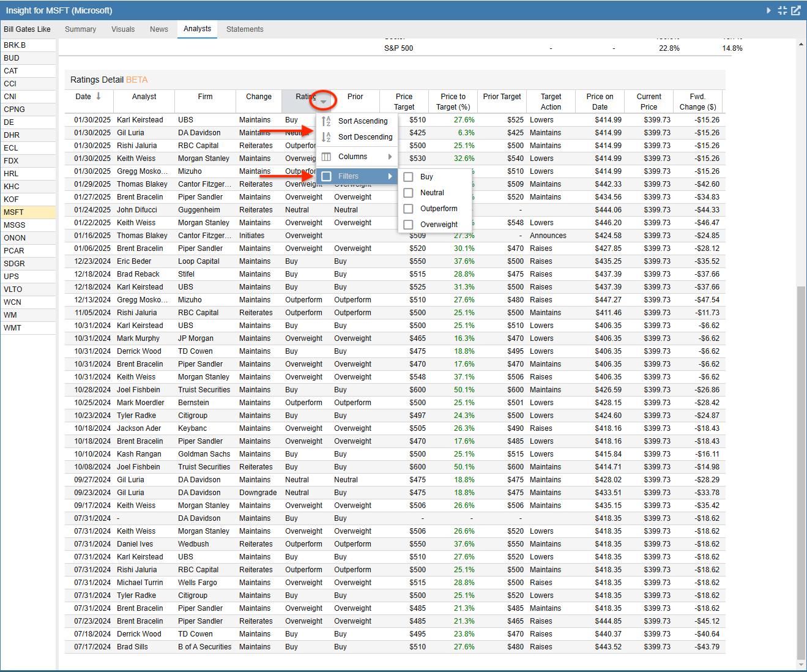Click the collapse window icon in title bar

coord(783,10)
